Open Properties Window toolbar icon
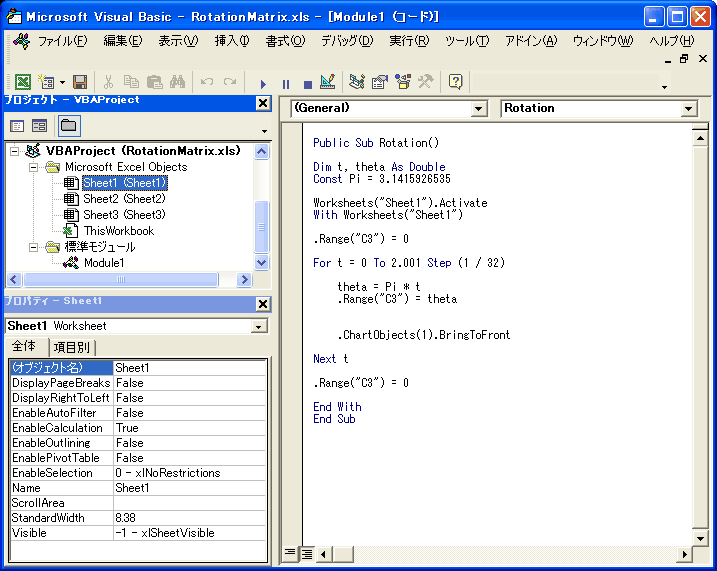Screen dimensions: 717x571 click(380, 82)
